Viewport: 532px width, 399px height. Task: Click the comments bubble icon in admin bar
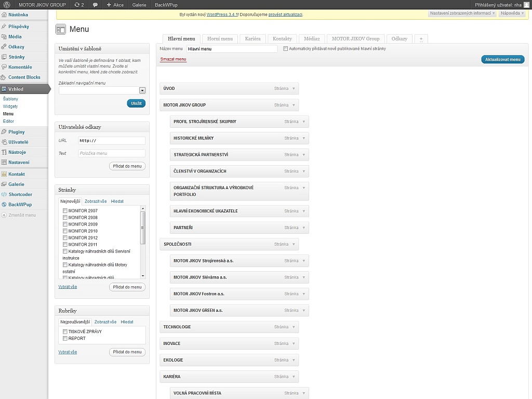tap(95, 5)
